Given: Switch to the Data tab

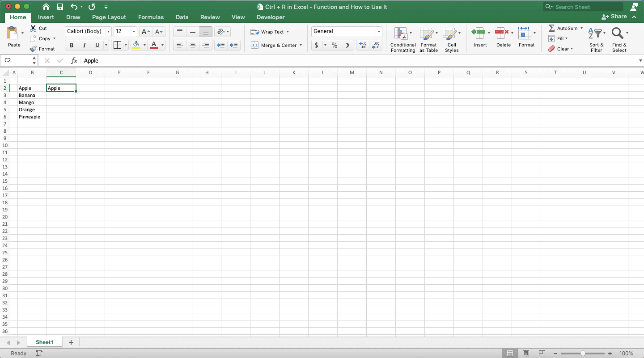Looking at the screenshot, I should click(182, 17).
